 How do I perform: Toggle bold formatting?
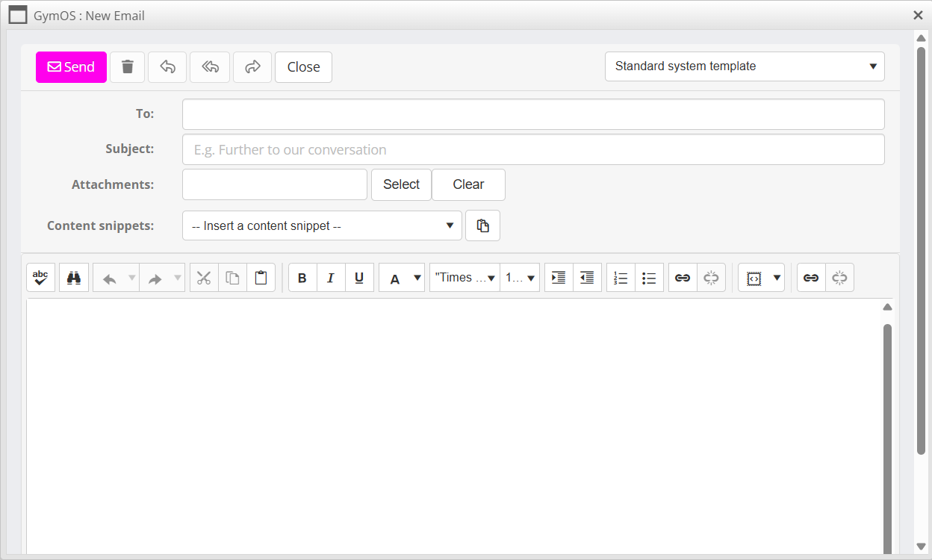(x=302, y=278)
